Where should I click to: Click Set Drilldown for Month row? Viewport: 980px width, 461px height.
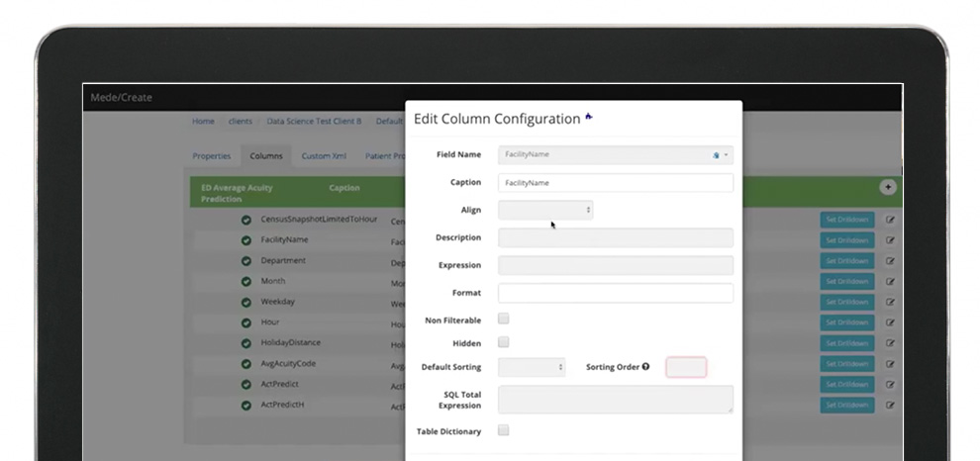pos(847,282)
